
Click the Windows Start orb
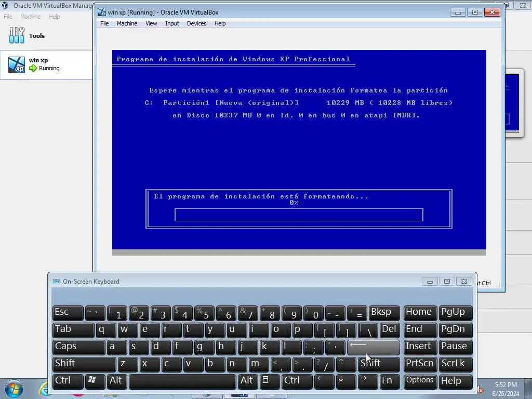[x=14, y=389]
